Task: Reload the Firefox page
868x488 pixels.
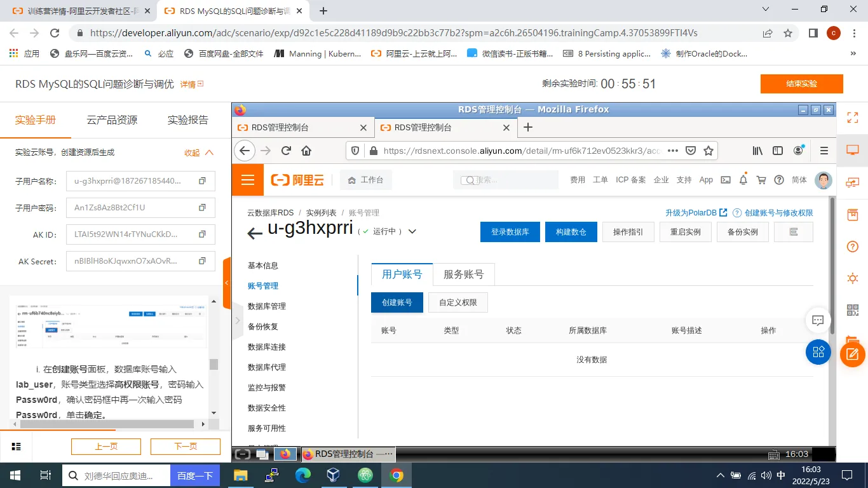Action: point(286,151)
